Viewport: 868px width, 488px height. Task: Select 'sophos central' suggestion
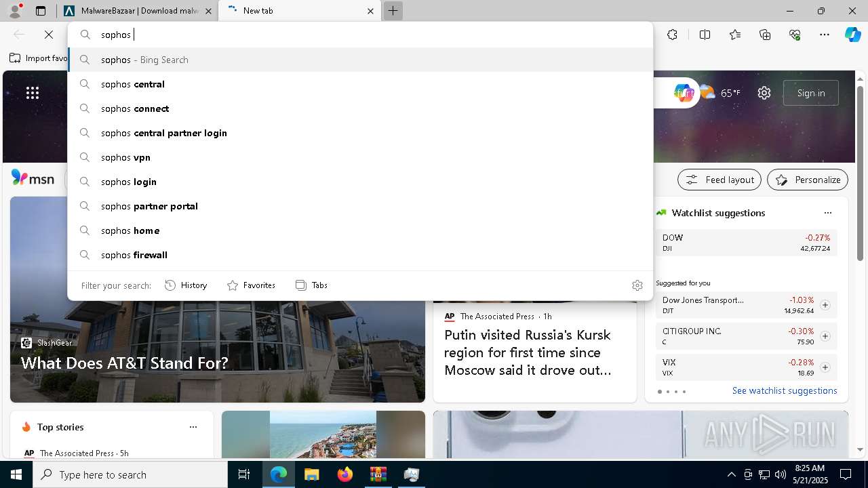(x=360, y=84)
